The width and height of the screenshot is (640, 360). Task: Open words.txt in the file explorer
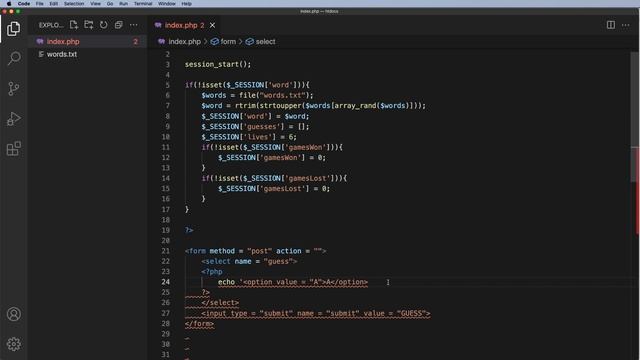coord(87,54)
